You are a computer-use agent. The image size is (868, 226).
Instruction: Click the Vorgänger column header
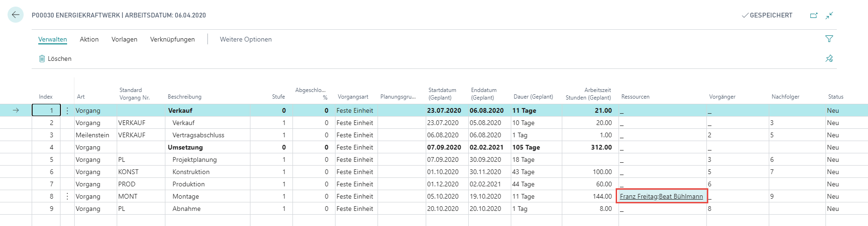(722, 97)
